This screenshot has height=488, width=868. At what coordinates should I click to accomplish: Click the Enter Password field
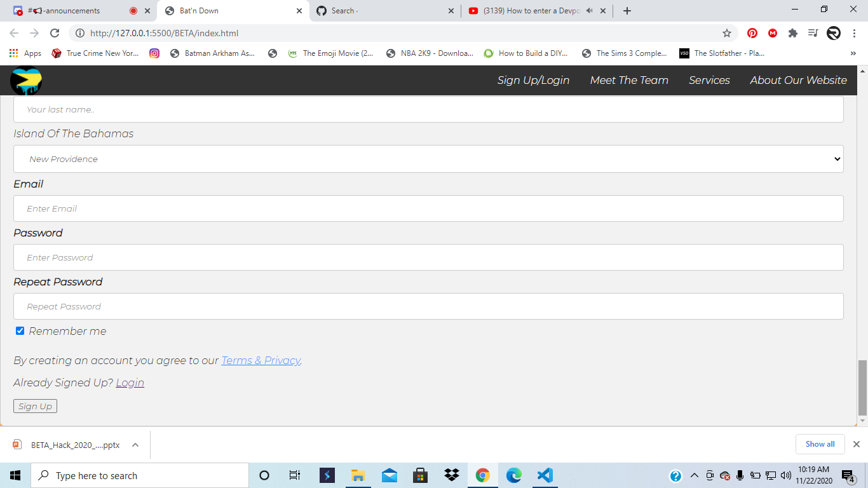pyautogui.click(x=428, y=257)
